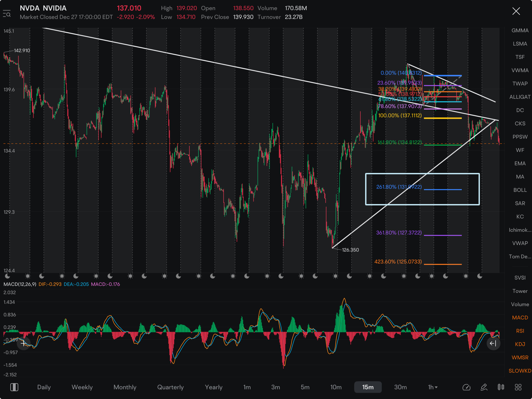
Task: Select the 10m interval
Action: point(336,387)
